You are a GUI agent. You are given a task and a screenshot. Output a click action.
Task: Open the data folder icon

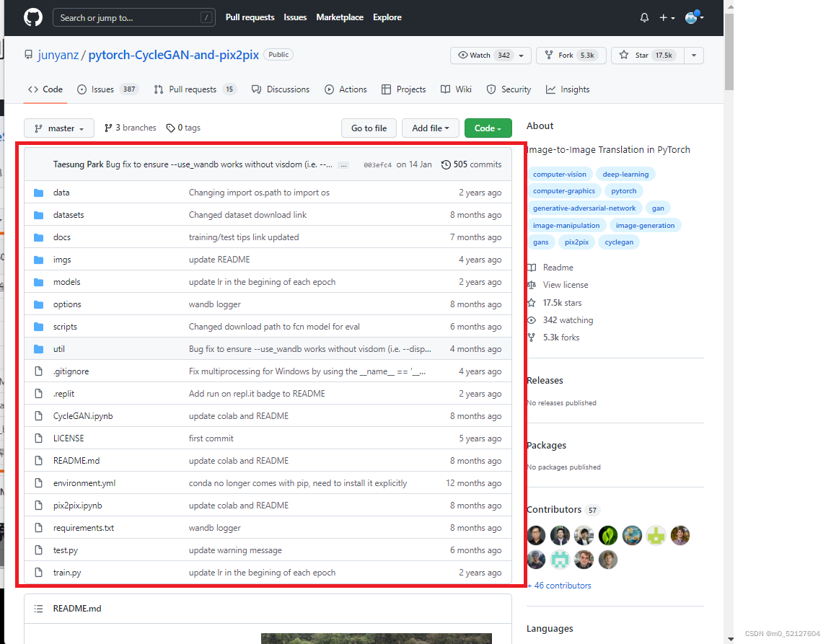[x=39, y=193]
